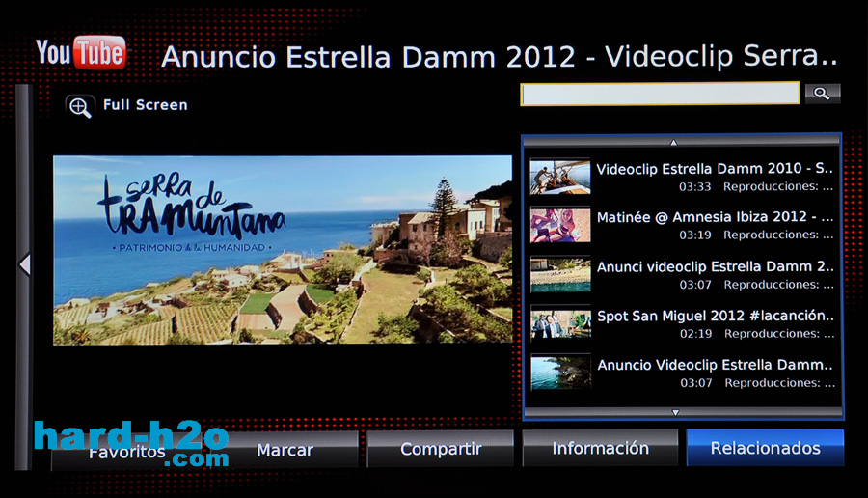Click the Marcar button
Viewport: 868px width, 498px height.
pyautogui.click(x=285, y=450)
